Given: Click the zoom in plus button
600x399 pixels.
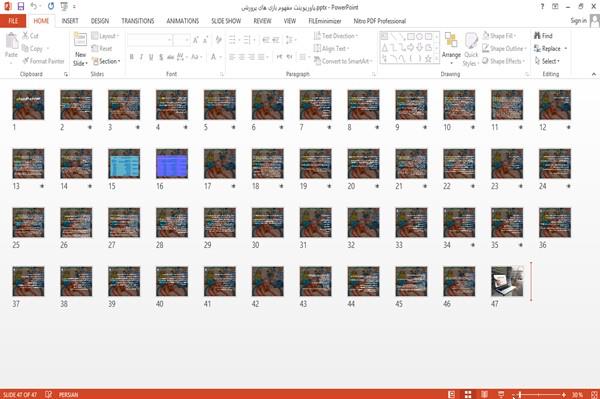Looking at the screenshot, I should pyautogui.click(x=564, y=394).
